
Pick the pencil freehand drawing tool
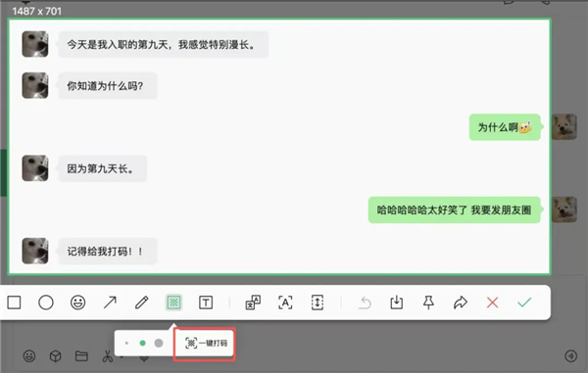tap(142, 303)
